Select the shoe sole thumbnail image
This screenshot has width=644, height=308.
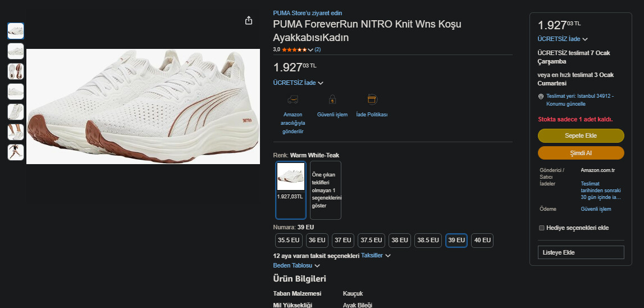click(16, 71)
